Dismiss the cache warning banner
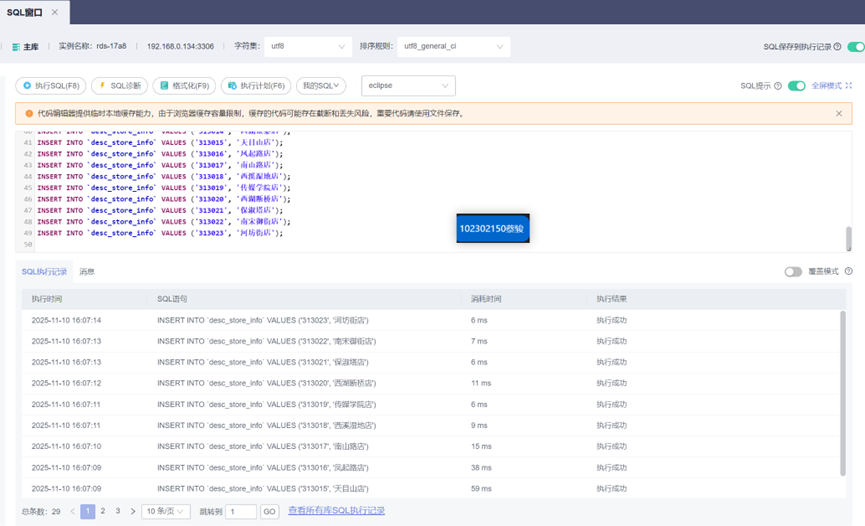The image size is (865, 526). 839,114
